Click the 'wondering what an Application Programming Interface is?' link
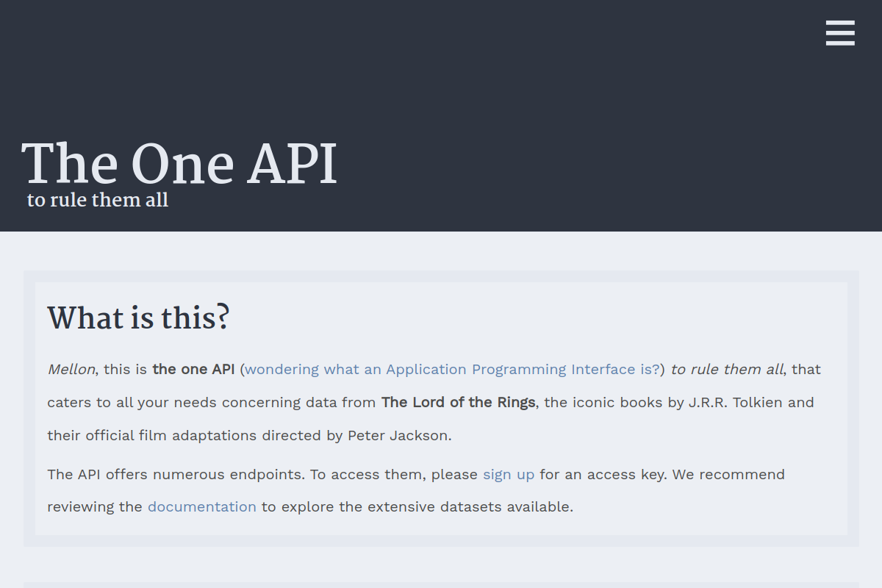The image size is (882, 588). [x=453, y=369]
